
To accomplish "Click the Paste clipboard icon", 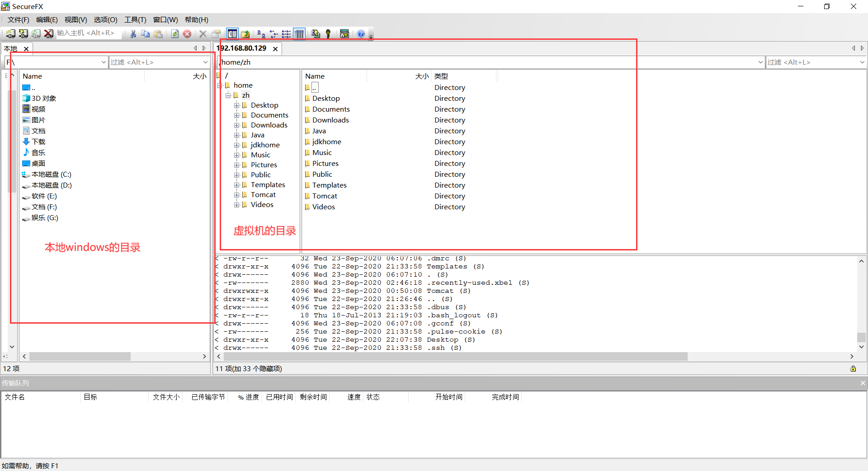I will (158, 33).
